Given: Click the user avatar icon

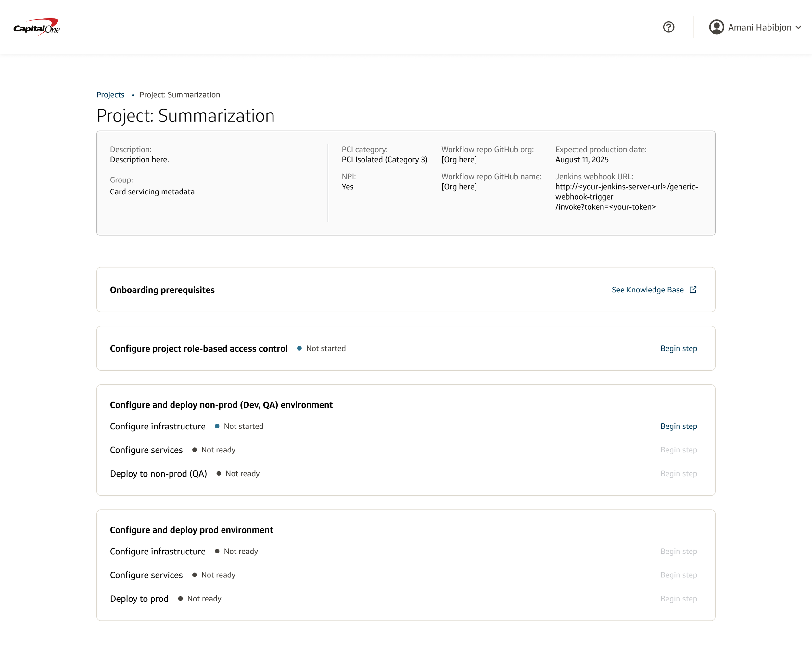Looking at the screenshot, I should [x=716, y=27].
